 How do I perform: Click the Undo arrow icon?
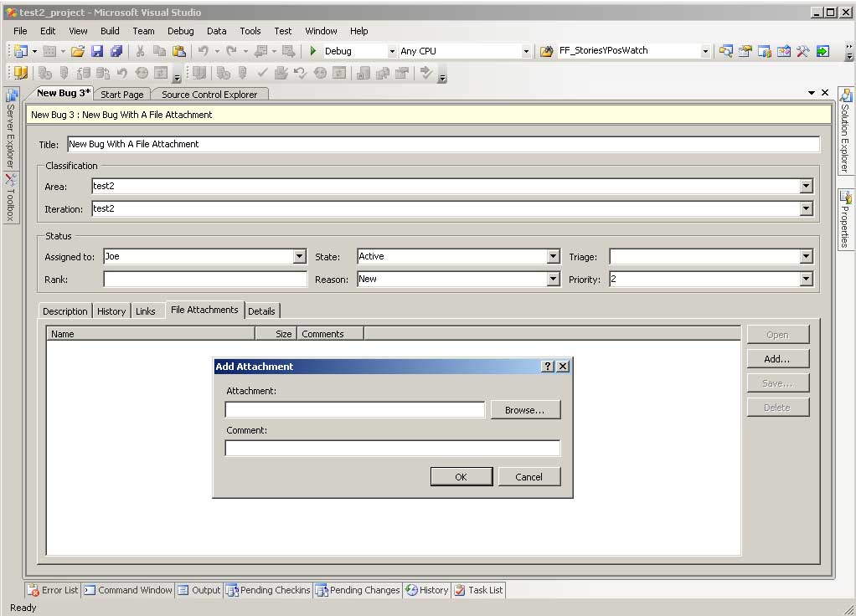click(203, 51)
